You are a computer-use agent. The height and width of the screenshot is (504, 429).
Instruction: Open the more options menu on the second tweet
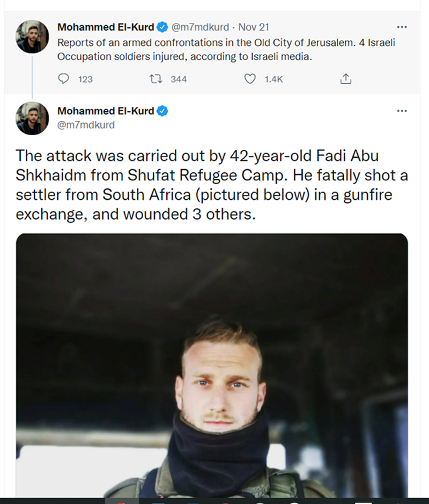(x=401, y=111)
